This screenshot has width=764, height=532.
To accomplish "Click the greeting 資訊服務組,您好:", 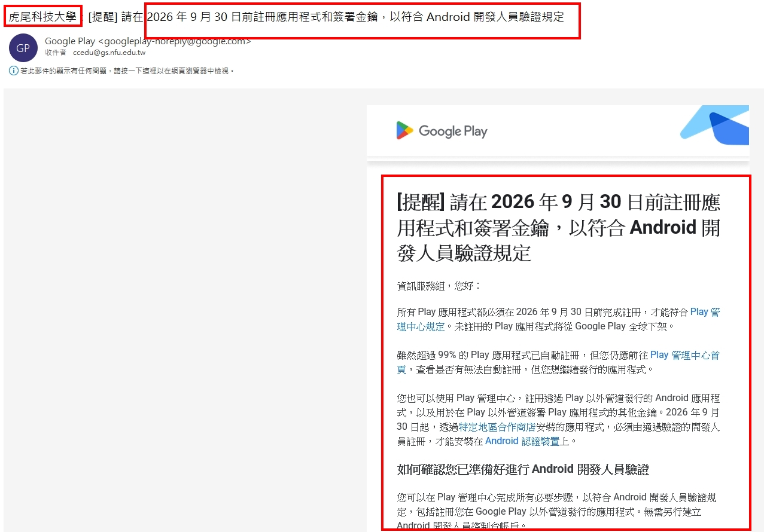I will pyautogui.click(x=439, y=286).
